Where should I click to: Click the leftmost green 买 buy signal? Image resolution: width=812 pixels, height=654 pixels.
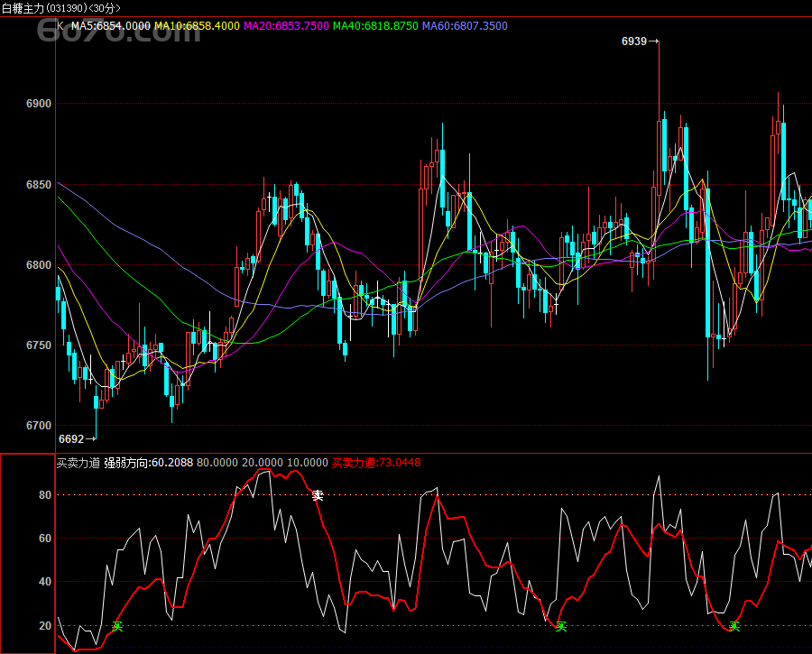pos(116,626)
